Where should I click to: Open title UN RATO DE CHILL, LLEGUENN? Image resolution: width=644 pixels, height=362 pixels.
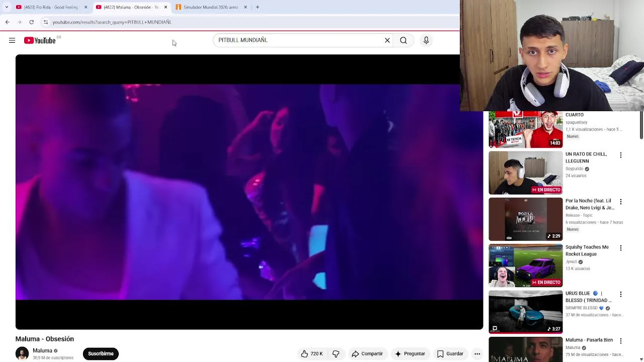pos(586,157)
